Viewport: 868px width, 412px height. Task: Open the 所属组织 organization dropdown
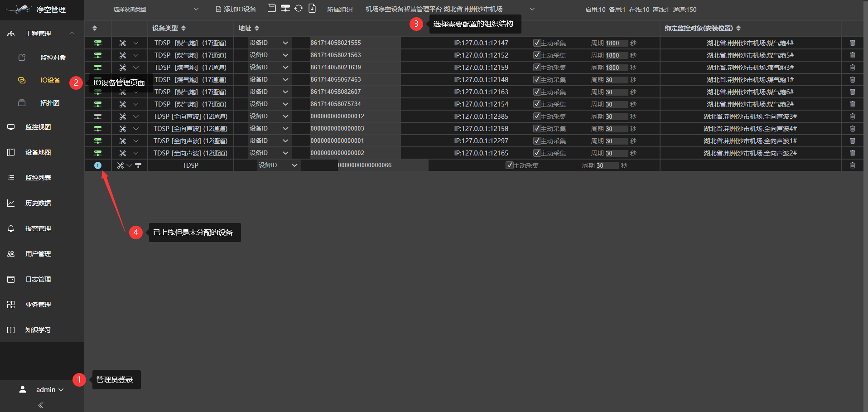point(450,9)
